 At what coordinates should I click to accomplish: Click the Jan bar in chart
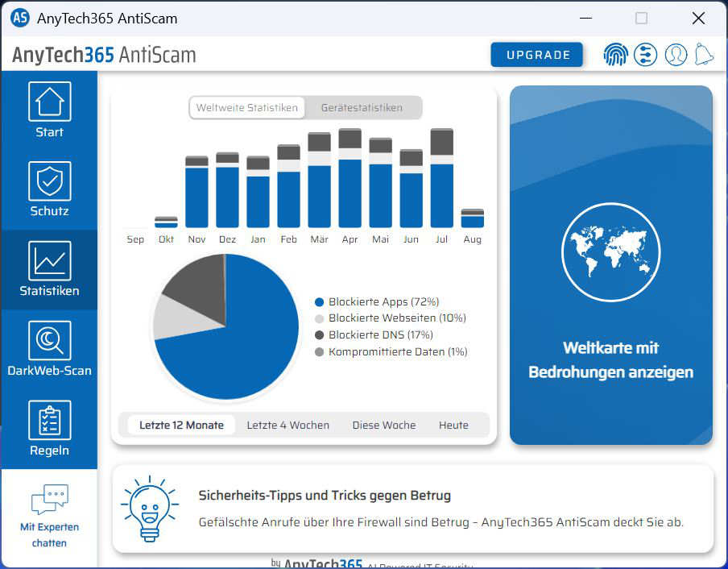[x=259, y=192]
